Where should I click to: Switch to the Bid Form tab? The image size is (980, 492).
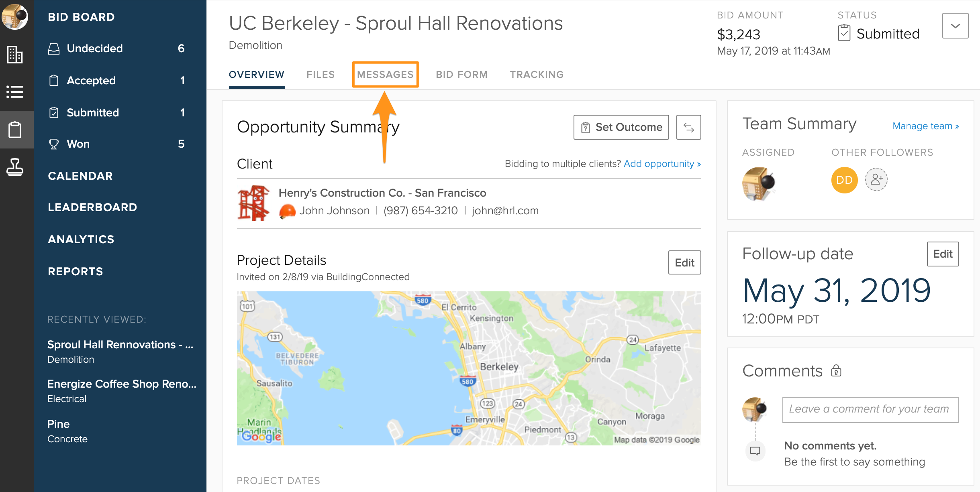(461, 75)
